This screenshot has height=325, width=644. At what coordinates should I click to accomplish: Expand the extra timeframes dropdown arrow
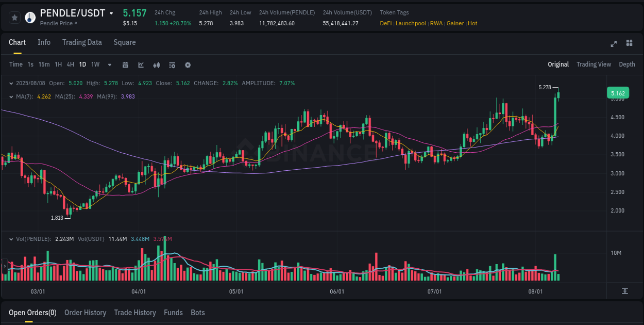[109, 64]
